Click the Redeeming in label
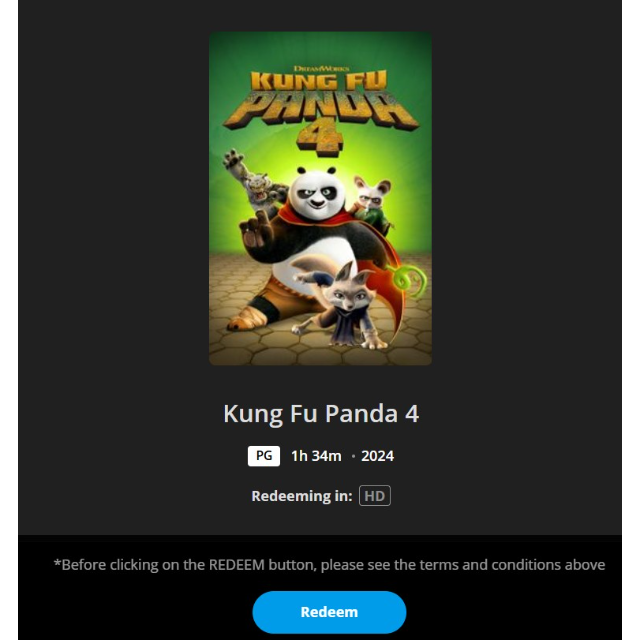Image resolution: width=640 pixels, height=640 pixels. [302, 496]
